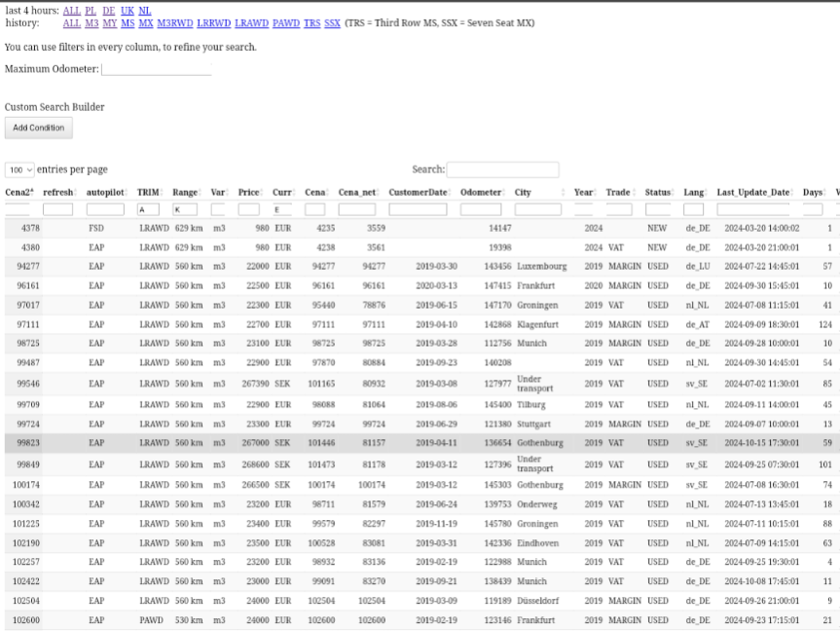
Task: Sort table by Curr column header
Action: [282, 193]
